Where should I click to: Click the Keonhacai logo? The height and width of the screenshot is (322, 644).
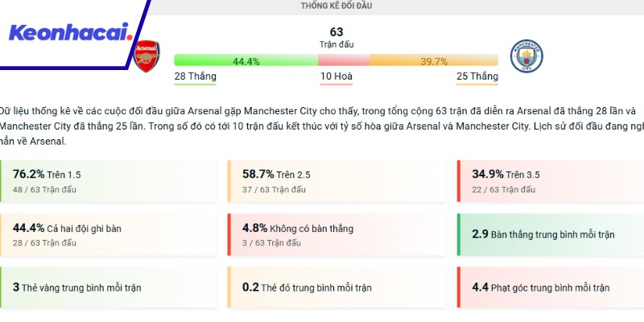(x=69, y=33)
